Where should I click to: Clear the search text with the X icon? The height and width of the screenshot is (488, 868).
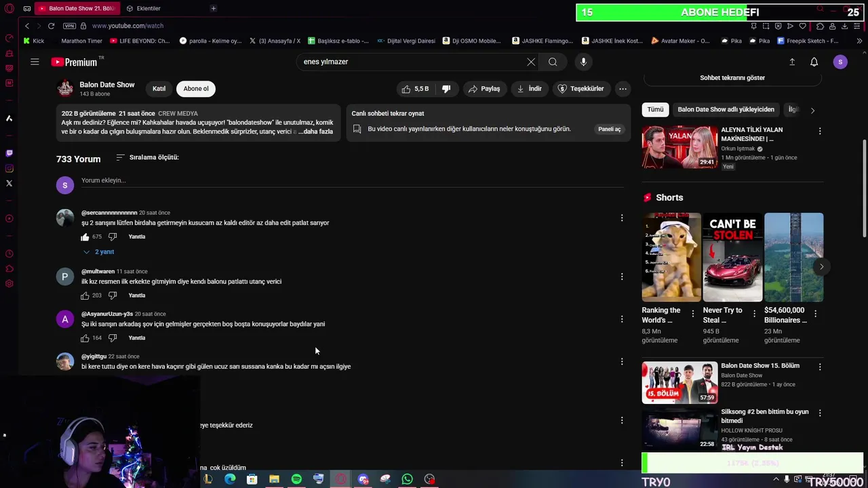tap(531, 62)
